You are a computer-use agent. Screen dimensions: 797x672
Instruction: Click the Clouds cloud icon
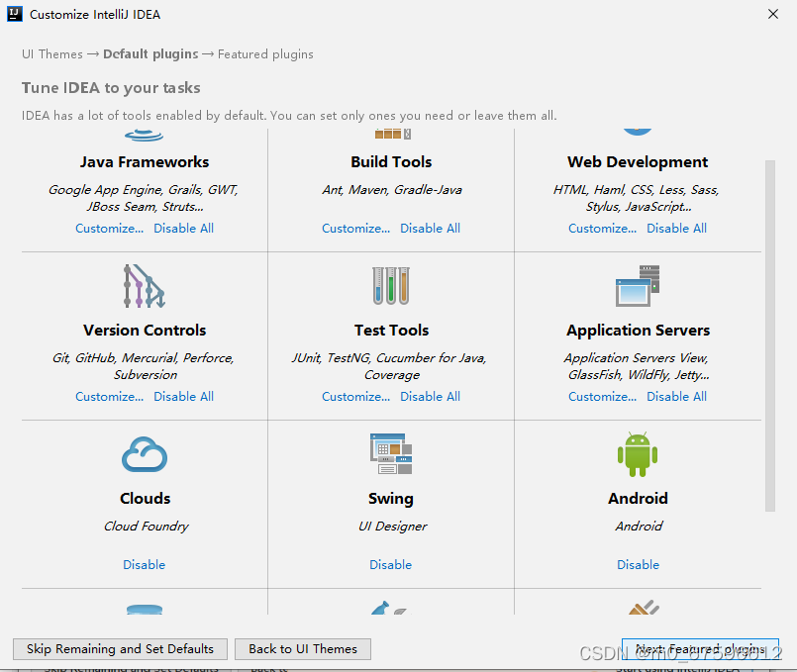pos(145,454)
